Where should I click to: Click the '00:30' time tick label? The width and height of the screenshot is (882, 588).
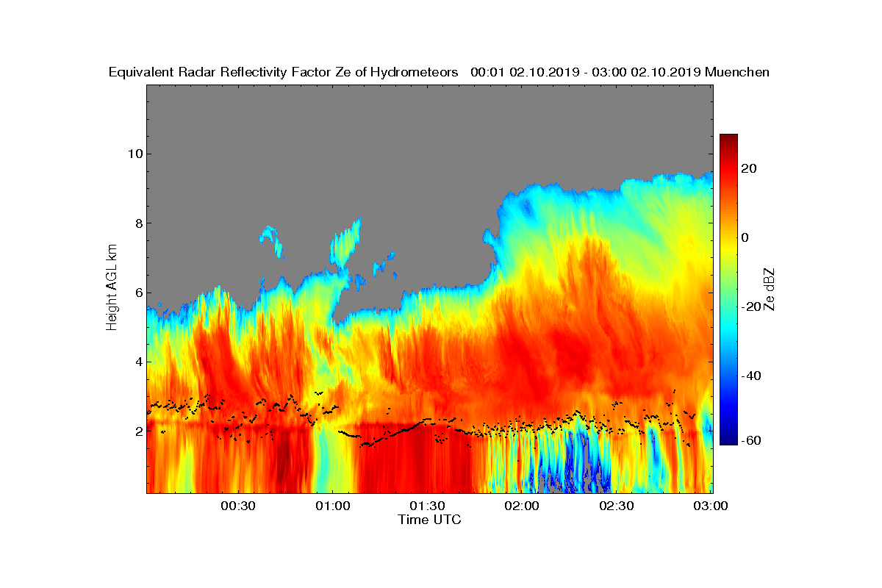coord(237,506)
